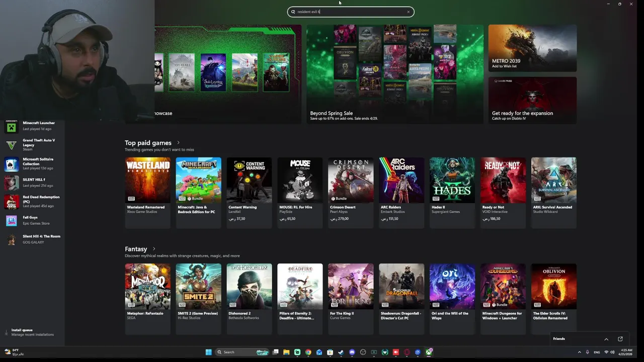Open SILENT HILL f sidebar icon
Screen dimensions: 644x362
[11, 183]
